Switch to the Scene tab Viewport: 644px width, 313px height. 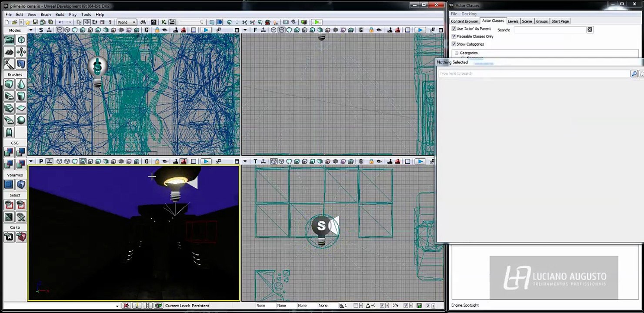[x=527, y=21]
